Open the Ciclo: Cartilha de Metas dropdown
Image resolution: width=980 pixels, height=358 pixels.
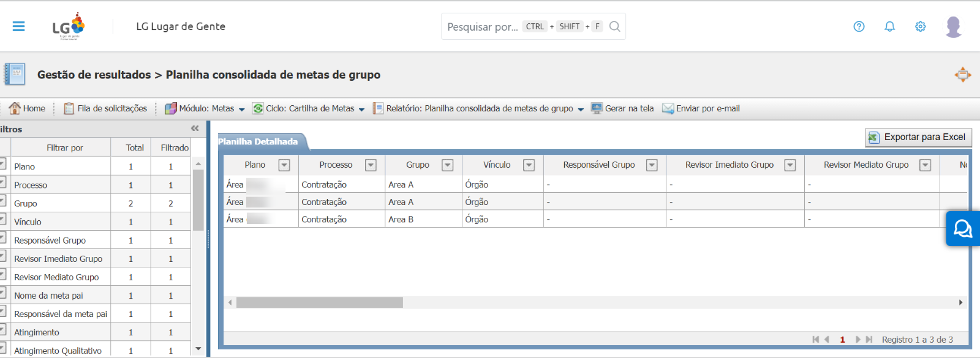click(308, 108)
